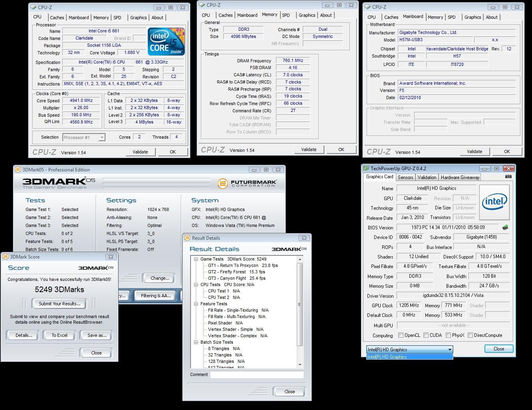Click the Intel Core i5 logo in CPU-Z
The height and width of the screenshot is (410, 532).
pyautogui.click(x=166, y=42)
